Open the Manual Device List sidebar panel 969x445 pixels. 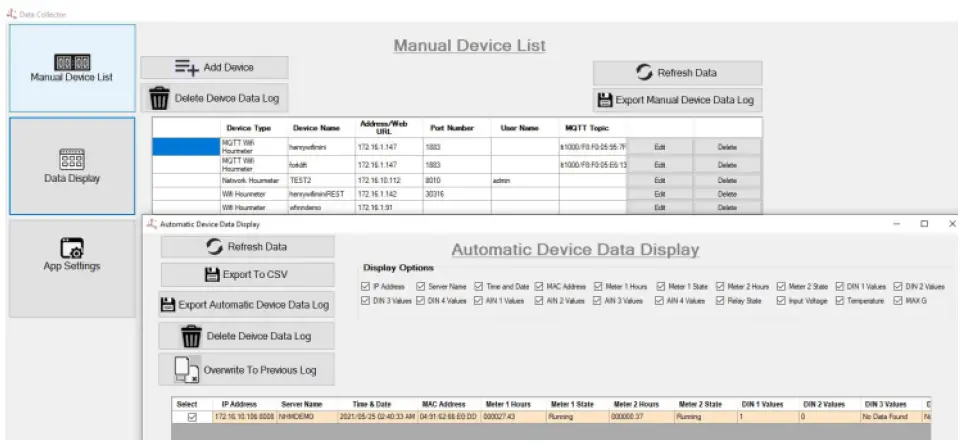(x=72, y=68)
